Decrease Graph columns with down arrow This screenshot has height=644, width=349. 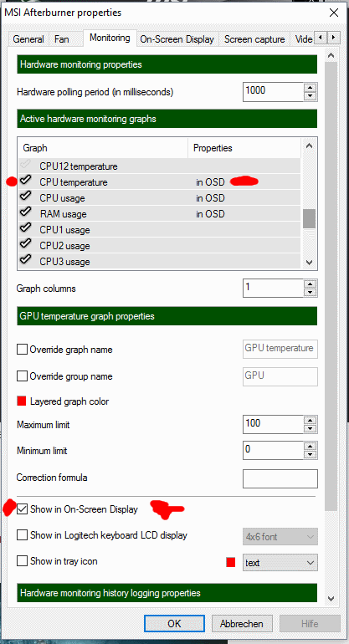click(x=311, y=294)
